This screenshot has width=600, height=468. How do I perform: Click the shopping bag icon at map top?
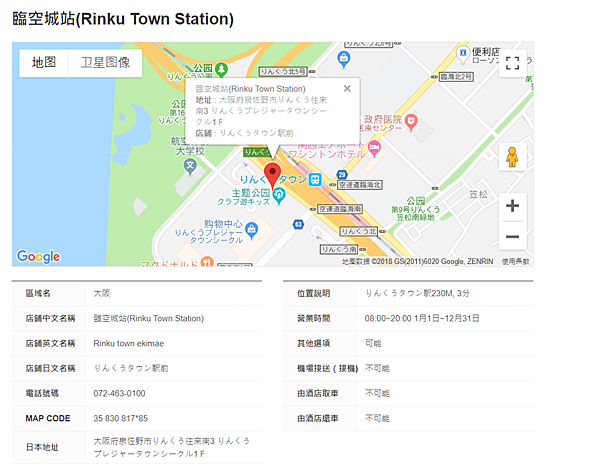tap(344, 59)
